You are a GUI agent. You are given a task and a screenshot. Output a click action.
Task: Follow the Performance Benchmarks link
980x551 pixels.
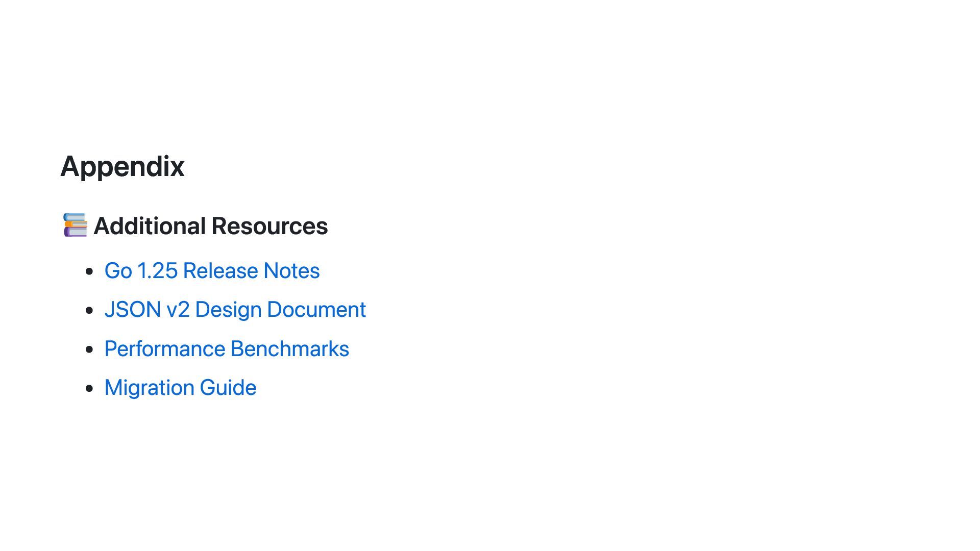click(227, 349)
